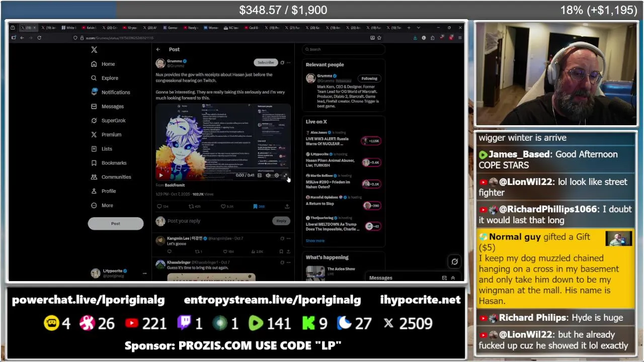Open browser downloads icon
The height and width of the screenshot is (362, 644).
(415, 38)
